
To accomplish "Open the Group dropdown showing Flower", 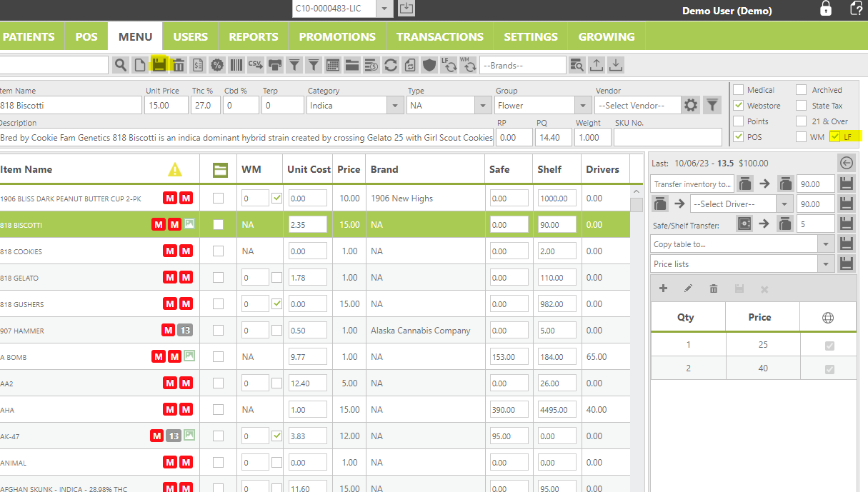I will (543, 105).
